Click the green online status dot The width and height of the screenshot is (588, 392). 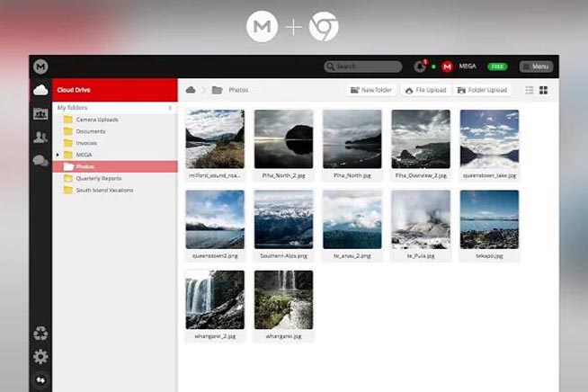[433, 67]
